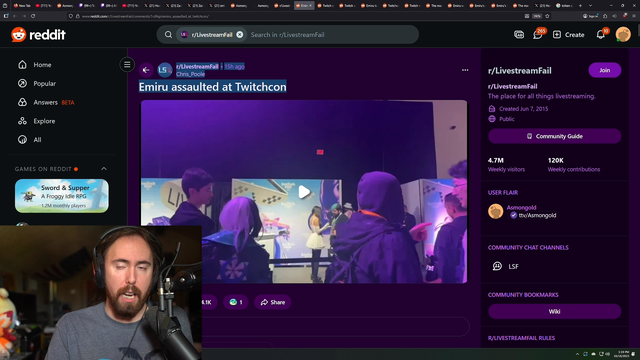Screen dimensions: 640x360
Task: Open the system clock in taskbar
Action: point(623,354)
